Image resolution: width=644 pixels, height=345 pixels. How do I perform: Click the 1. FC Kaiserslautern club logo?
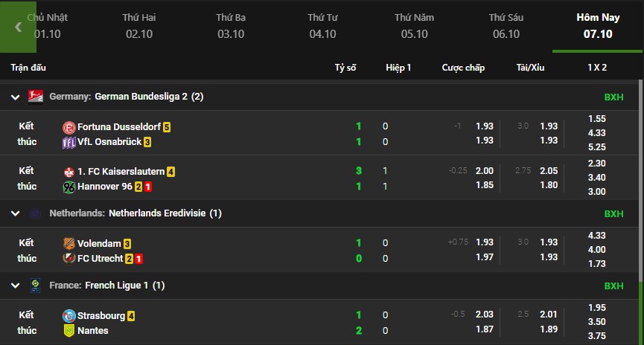(x=69, y=172)
